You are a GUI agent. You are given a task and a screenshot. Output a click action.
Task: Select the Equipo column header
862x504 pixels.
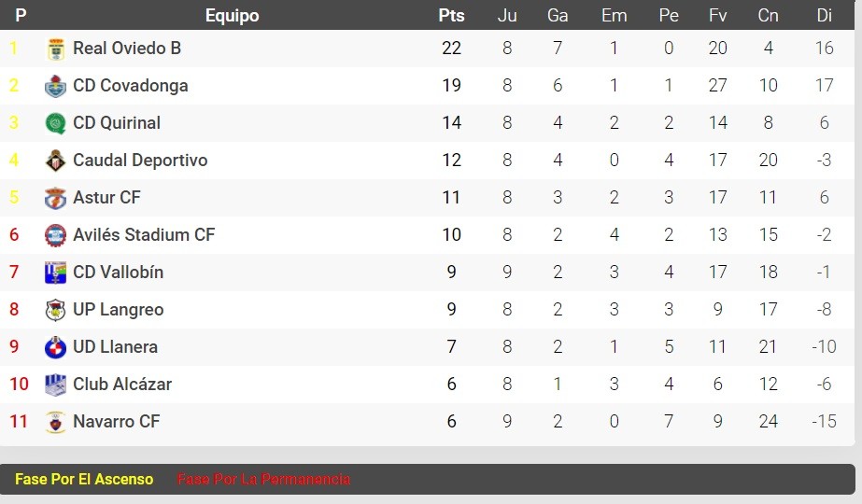(x=232, y=16)
